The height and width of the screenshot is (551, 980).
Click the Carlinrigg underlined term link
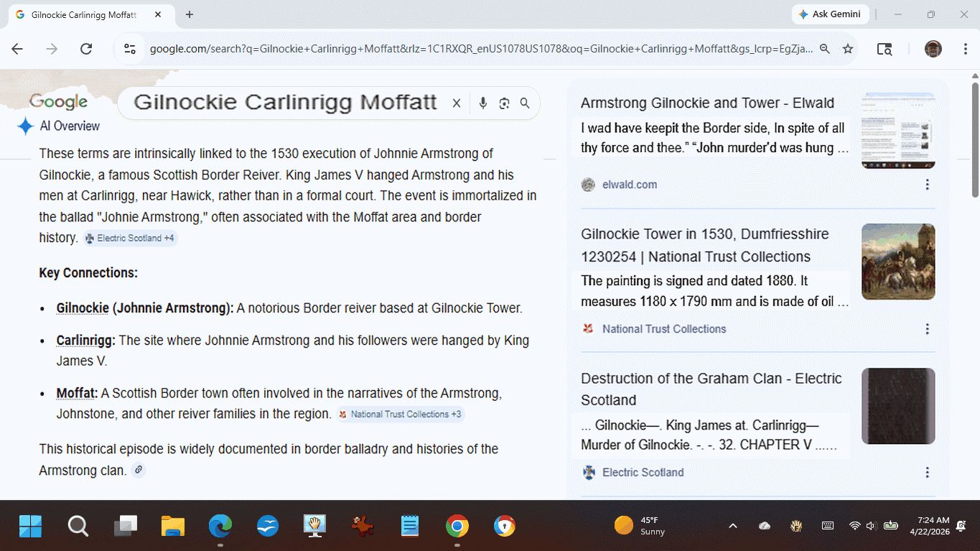[x=85, y=341]
